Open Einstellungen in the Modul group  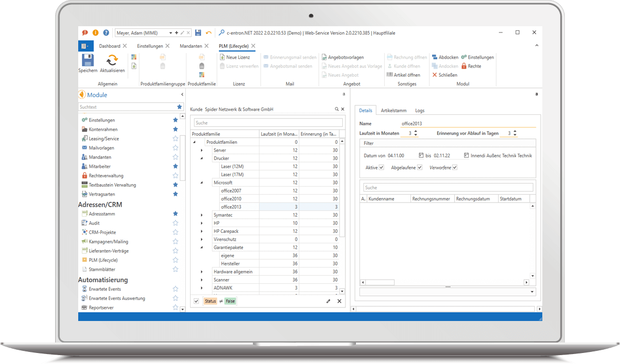click(464, 57)
